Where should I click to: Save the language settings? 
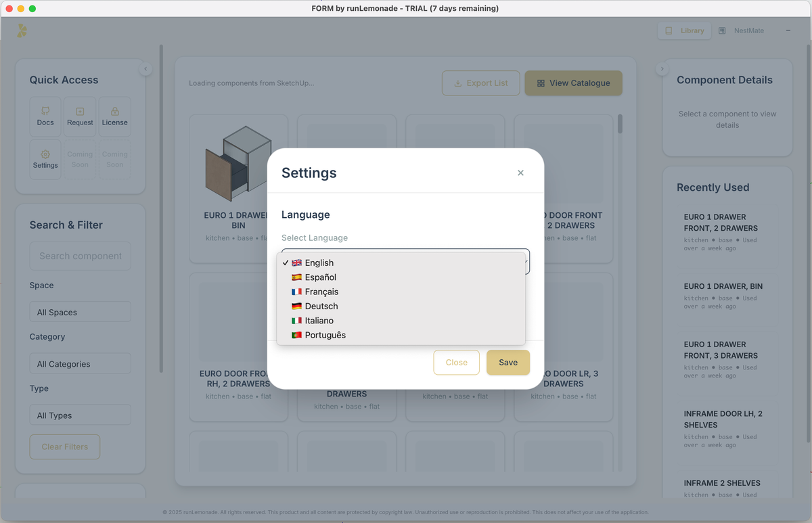tap(507, 363)
